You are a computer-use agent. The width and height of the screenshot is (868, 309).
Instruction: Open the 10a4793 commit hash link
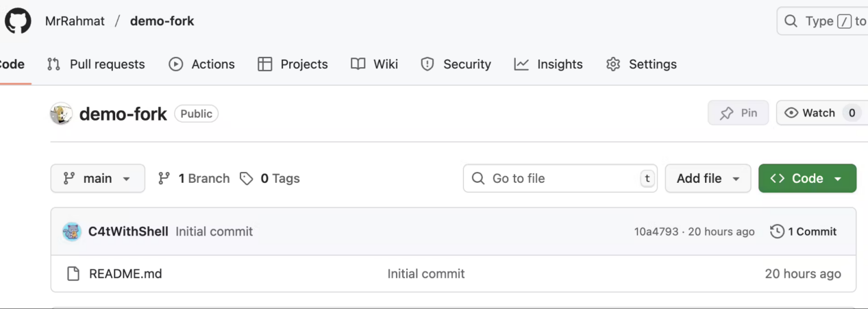pos(656,232)
